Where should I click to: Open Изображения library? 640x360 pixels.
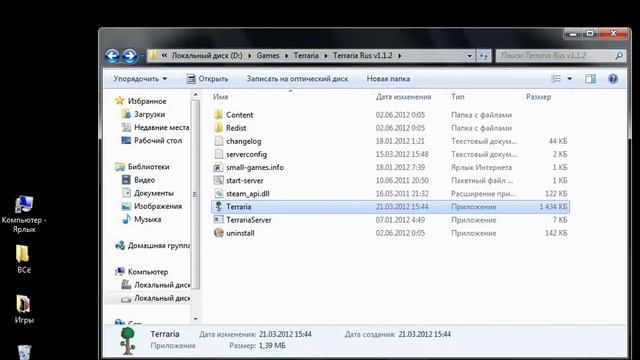coord(158,206)
